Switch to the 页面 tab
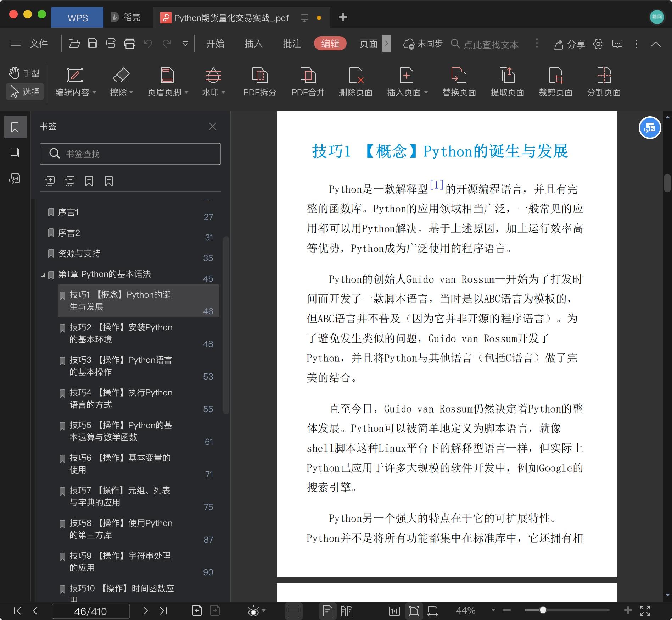Image resolution: width=672 pixels, height=620 pixels. coord(368,43)
